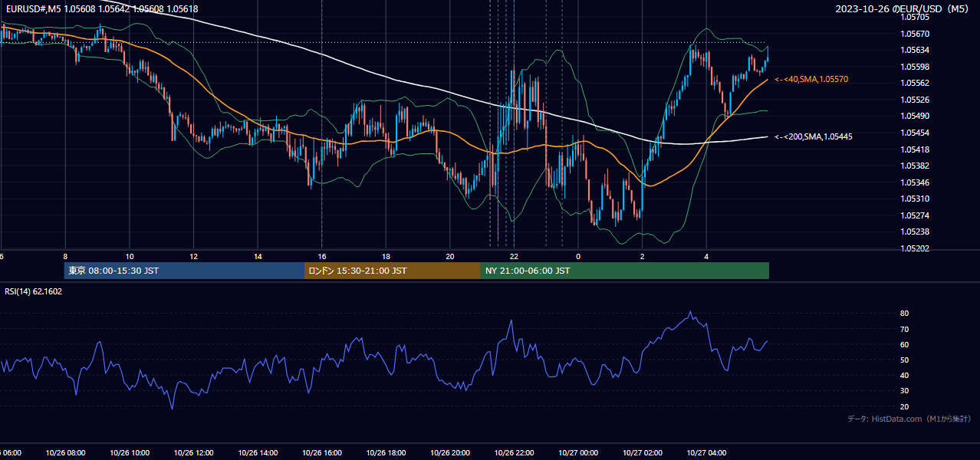Click the 10/26 20:00 date axis label

[450, 453]
